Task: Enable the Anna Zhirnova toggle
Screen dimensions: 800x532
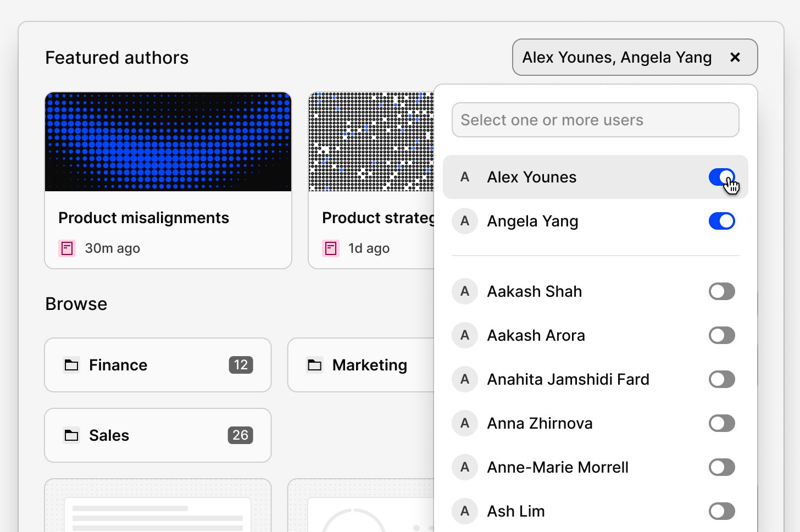Action: tap(722, 423)
